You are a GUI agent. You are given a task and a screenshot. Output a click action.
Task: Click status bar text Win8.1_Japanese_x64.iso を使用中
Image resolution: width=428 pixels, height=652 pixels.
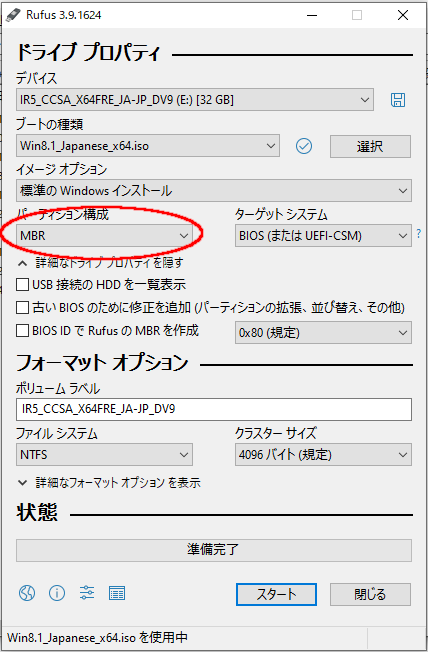[97, 637]
